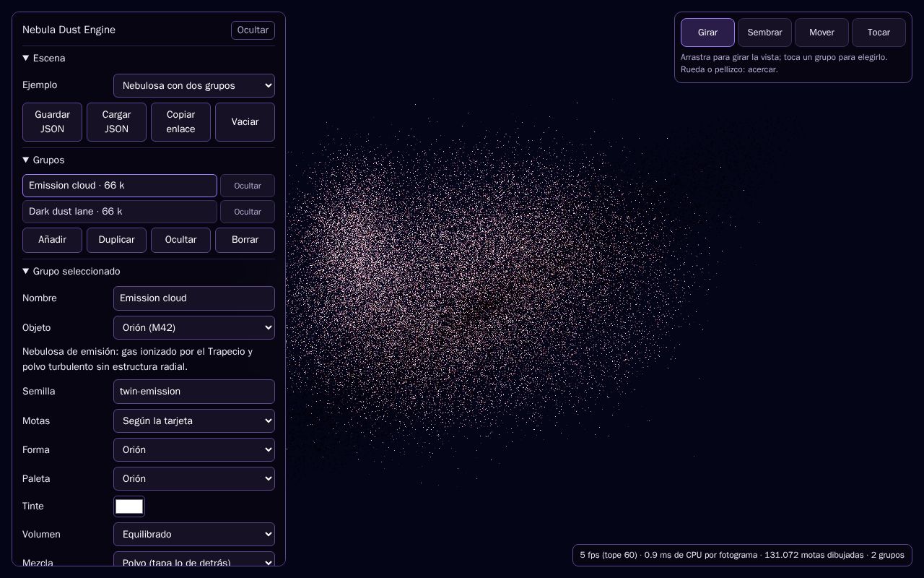Click Borrar to delete the group
924x578 pixels.
coord(245,240)
